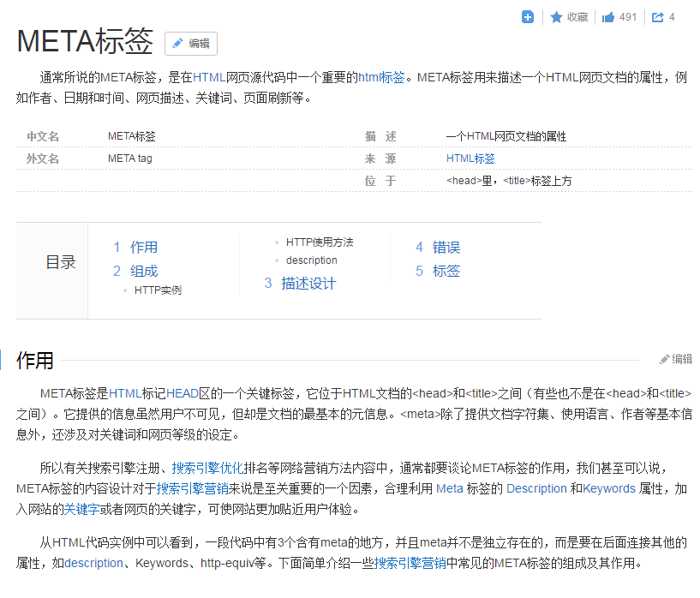The image size is (700, 598).
Task: Click the 中文名 label
Action: [x=43, y=136]
